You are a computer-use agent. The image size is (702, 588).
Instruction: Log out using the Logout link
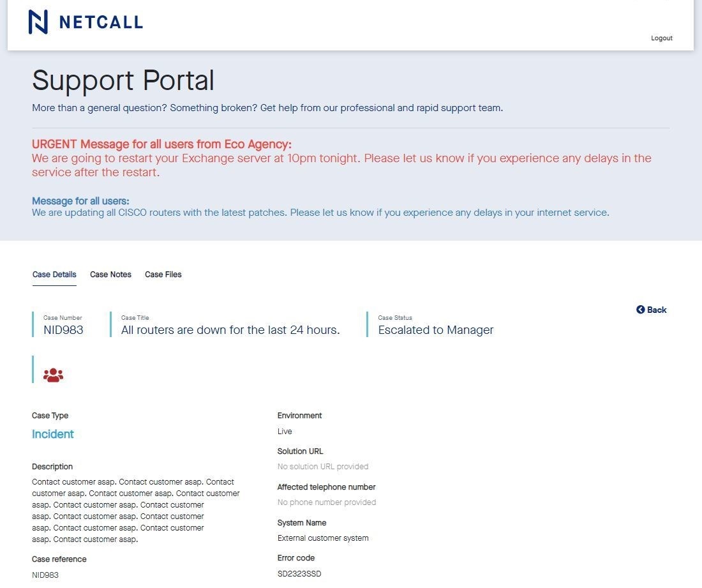click(661, 38)
